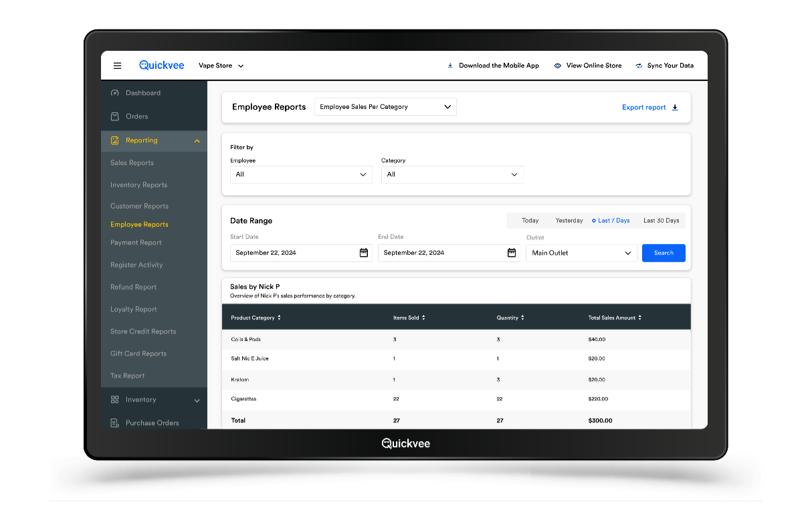Open the End Date calendar icon
Viewport: 812px width, 506px height.
point(512,253)
